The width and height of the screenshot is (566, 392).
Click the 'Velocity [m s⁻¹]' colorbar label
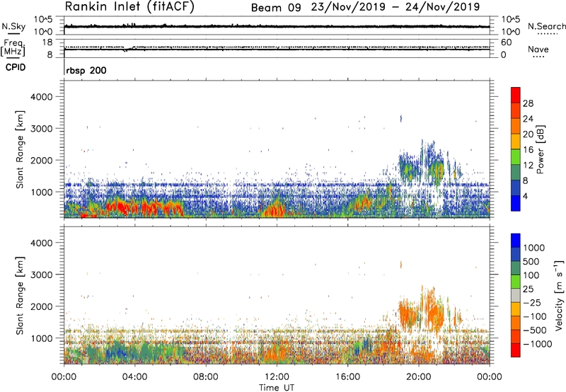559,295
